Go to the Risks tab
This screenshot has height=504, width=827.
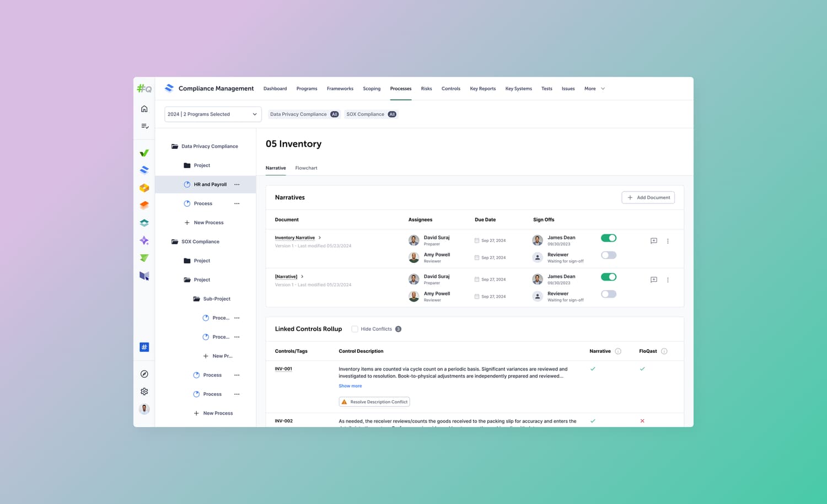click(x=426, y=89)
